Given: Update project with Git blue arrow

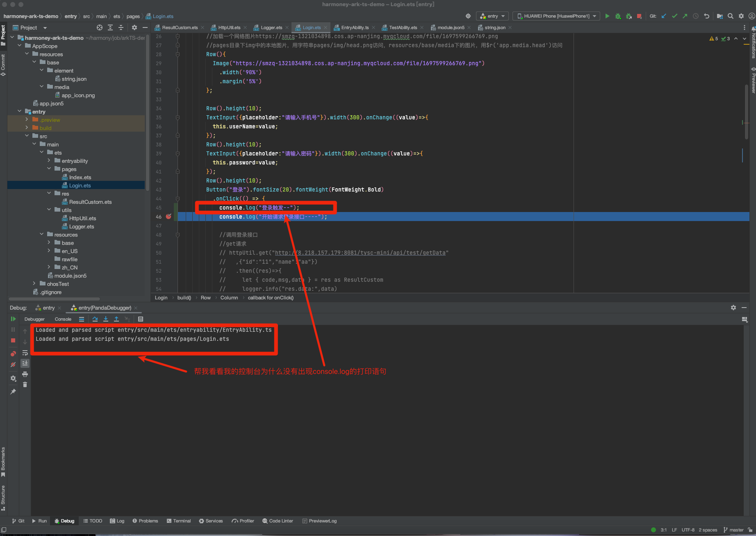Looking at the screenshot, I should [x=664, y=16].
